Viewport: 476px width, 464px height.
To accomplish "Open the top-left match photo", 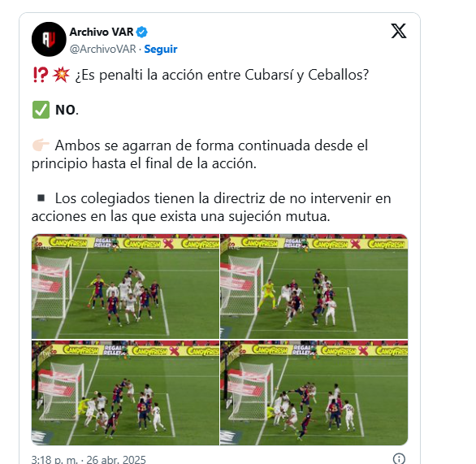I will point(125,286).
